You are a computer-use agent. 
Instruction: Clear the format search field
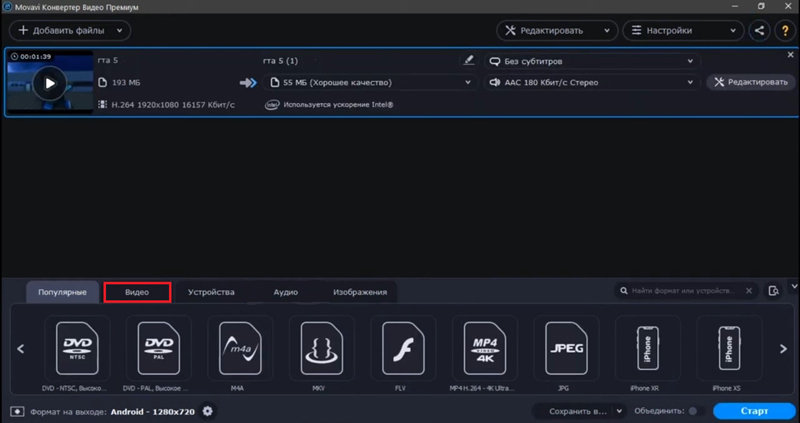point(748,291)
